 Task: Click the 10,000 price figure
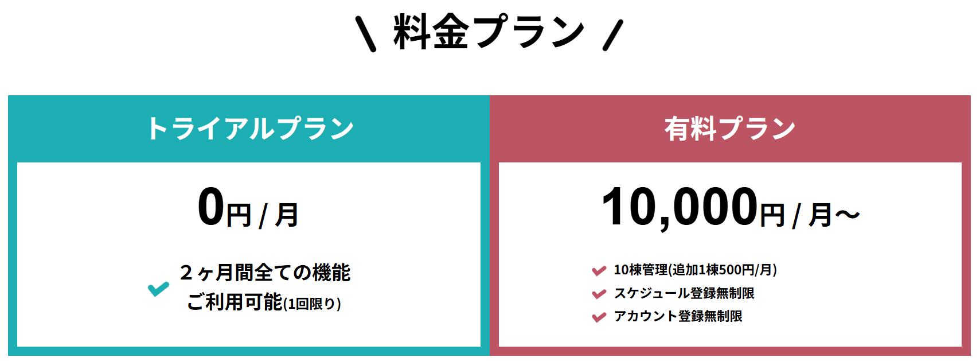pos(680,207)
